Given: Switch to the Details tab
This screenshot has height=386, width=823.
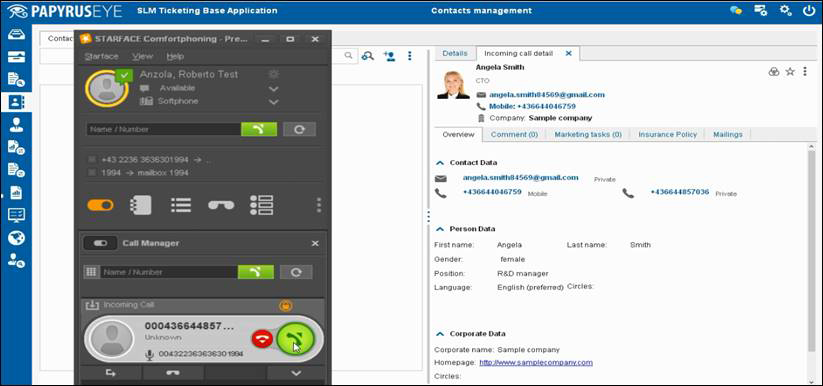Looking at the screenshot, I should click(455, 54).
